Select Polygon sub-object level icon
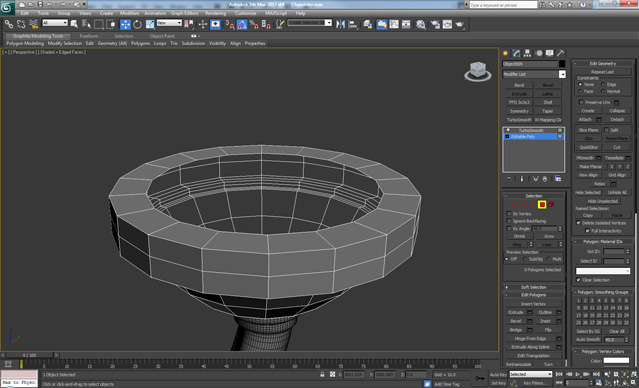The width and height of the screenshot is (639, 388). click(542, 205)
